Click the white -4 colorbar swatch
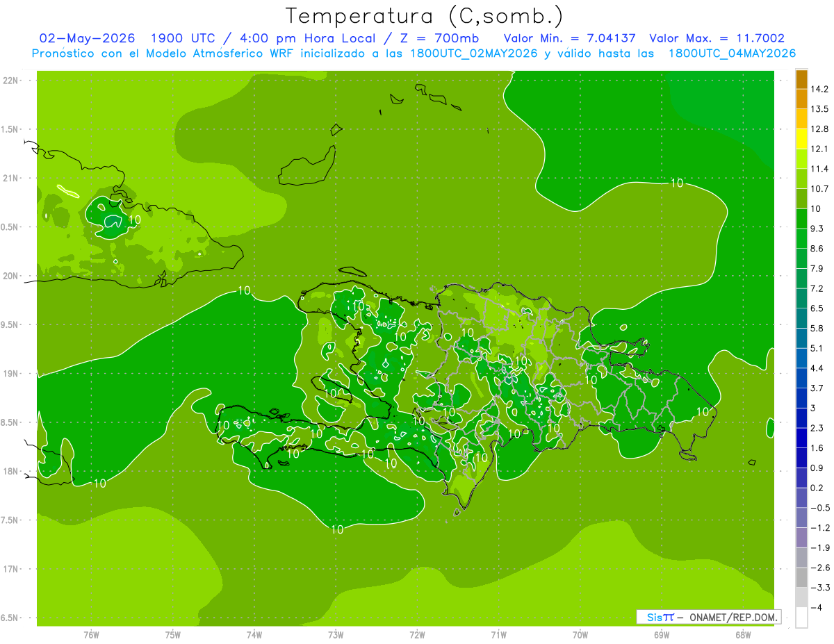Viewport: 834px width, 644px height. (801, 617)
